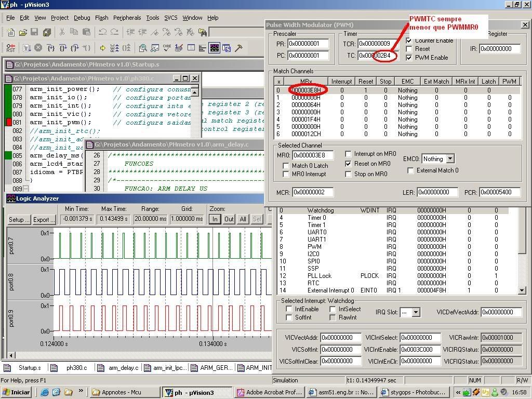The height and width of the screenshot is (399, 532).
Task: Switch to the Startup.s file tab
Action: tap(24, 368)
